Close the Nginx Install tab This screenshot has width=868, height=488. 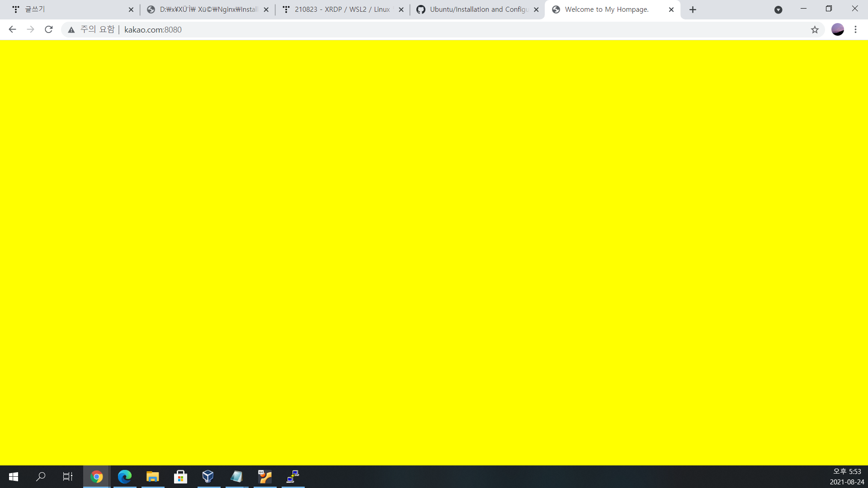(x=266, y=9)
